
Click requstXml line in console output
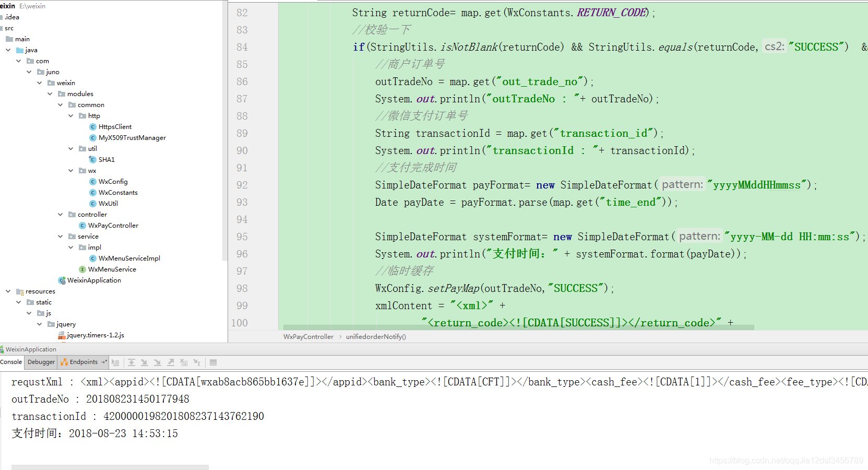[438, 382]
